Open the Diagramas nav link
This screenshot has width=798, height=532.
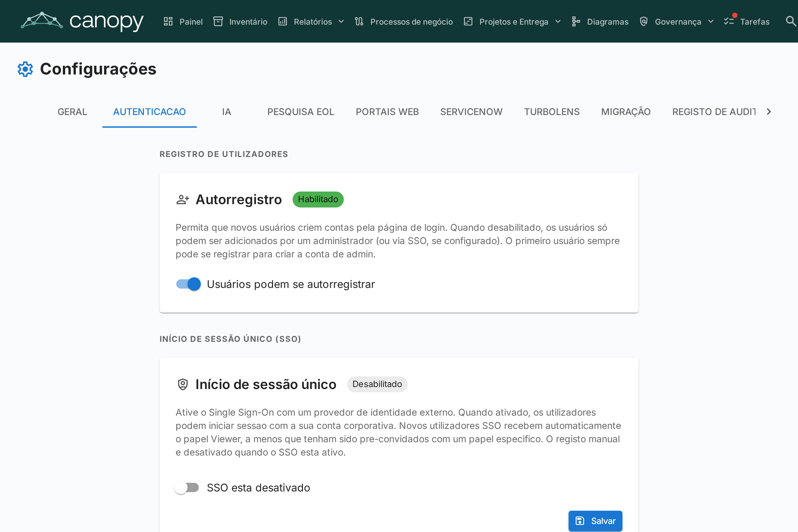(x=600, y=22)
